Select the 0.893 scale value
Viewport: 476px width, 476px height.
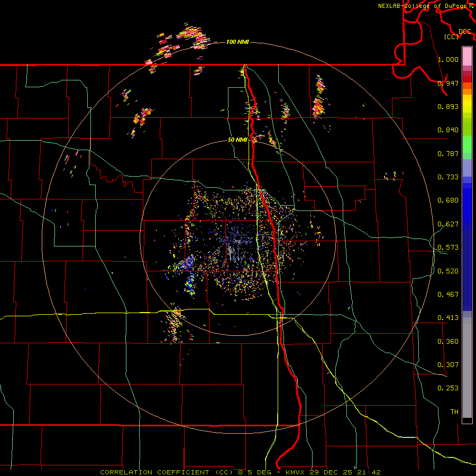[448, 106]
